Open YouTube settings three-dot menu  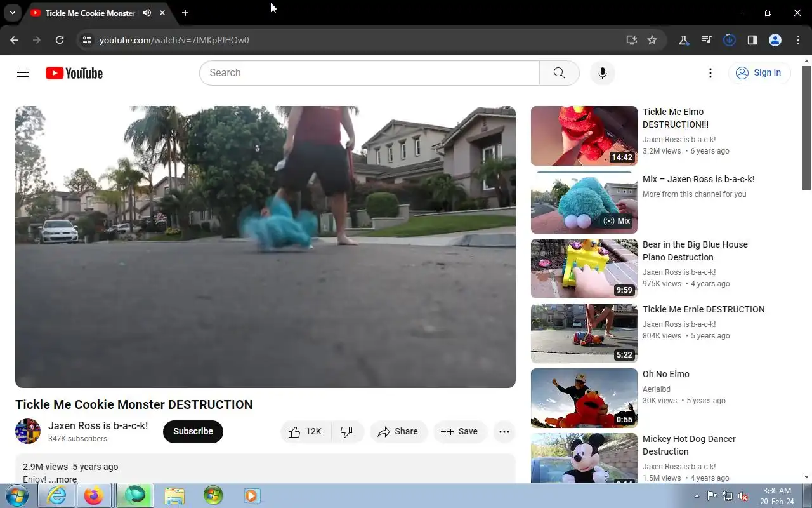710,73
